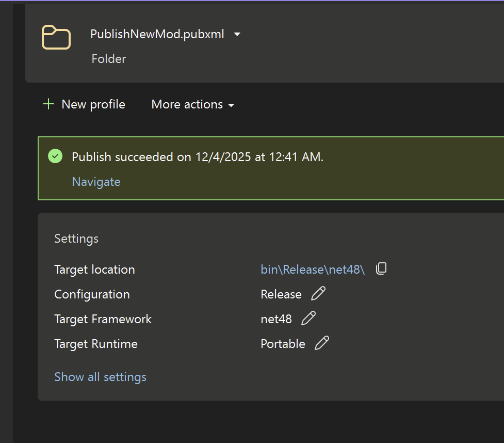Click the Settings heading
This screenshot has width=504, height=443.
point(76,239)
